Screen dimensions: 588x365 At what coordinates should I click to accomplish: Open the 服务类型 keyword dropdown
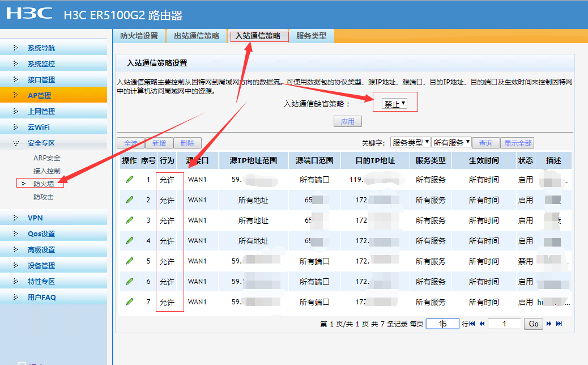click(x=410, y=143)
